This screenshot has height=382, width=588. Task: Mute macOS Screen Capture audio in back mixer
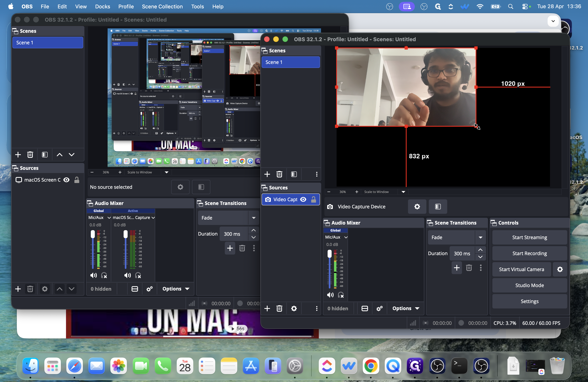(127, 275)
